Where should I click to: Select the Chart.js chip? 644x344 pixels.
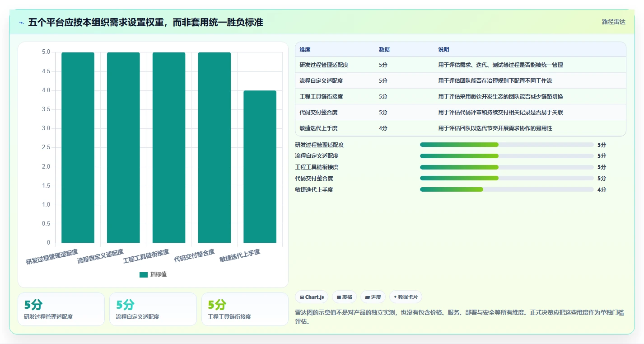tap(312, 297)
